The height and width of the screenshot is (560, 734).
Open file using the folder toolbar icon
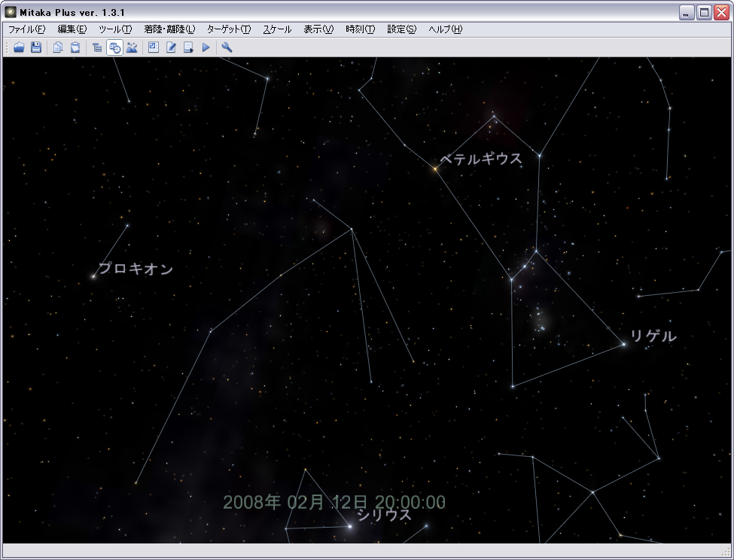coord(19,47)
